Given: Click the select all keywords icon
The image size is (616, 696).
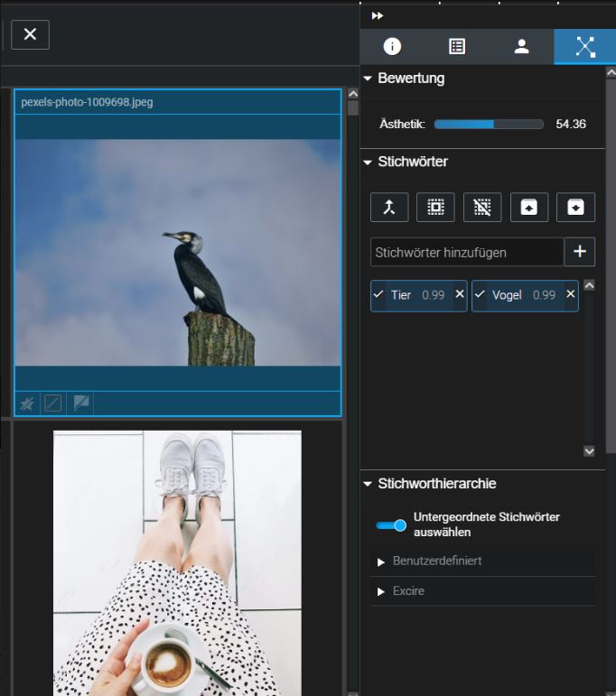Looking at the screenshot, I should (435, 207).
